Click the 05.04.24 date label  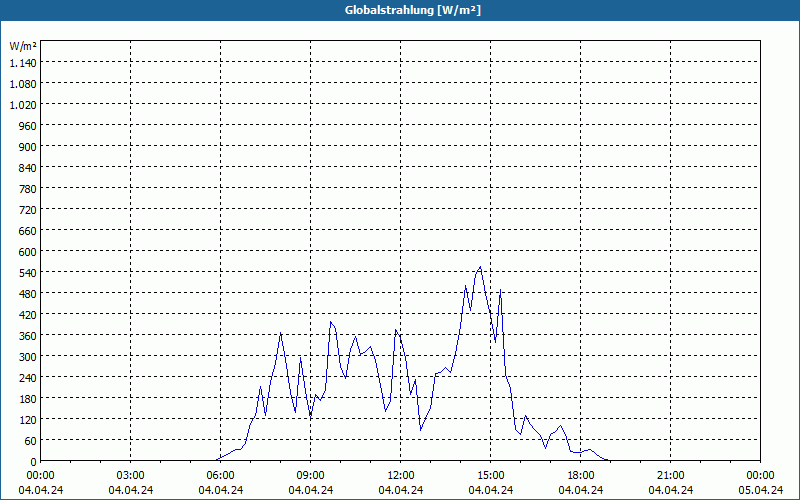tap(761, 490)
